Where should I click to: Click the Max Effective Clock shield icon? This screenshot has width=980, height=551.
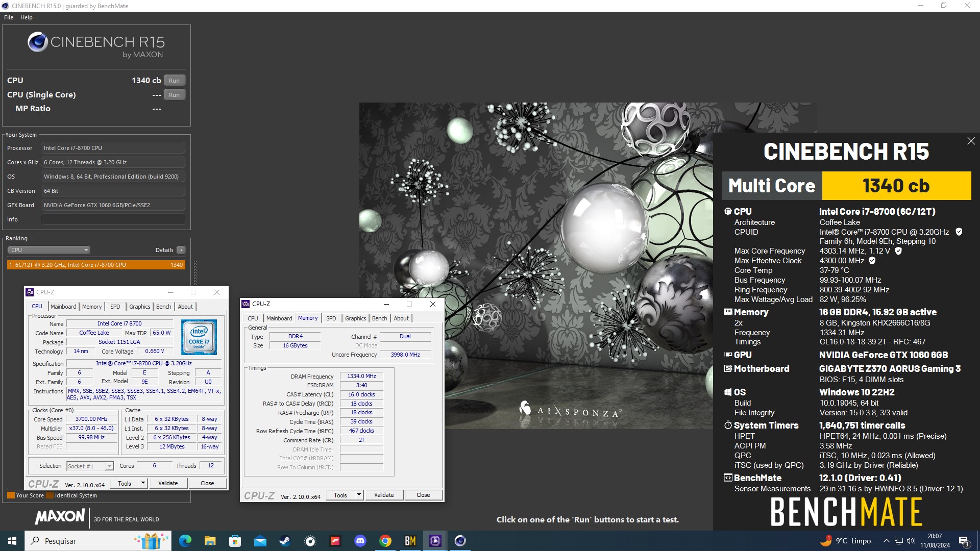pos(872,261)
